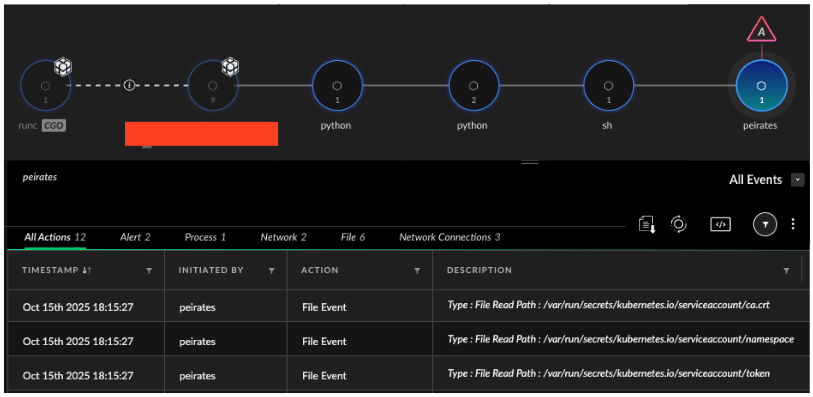Image resolution: width=813 pixels, height=397 pixels.
Task: Select description ending with serviceaccount/namespace
Action: coord(621,339)
